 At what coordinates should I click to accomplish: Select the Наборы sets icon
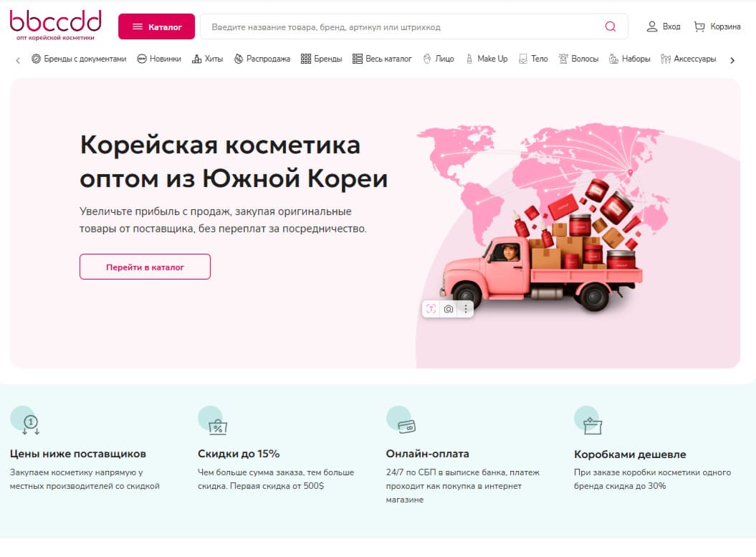613,59
